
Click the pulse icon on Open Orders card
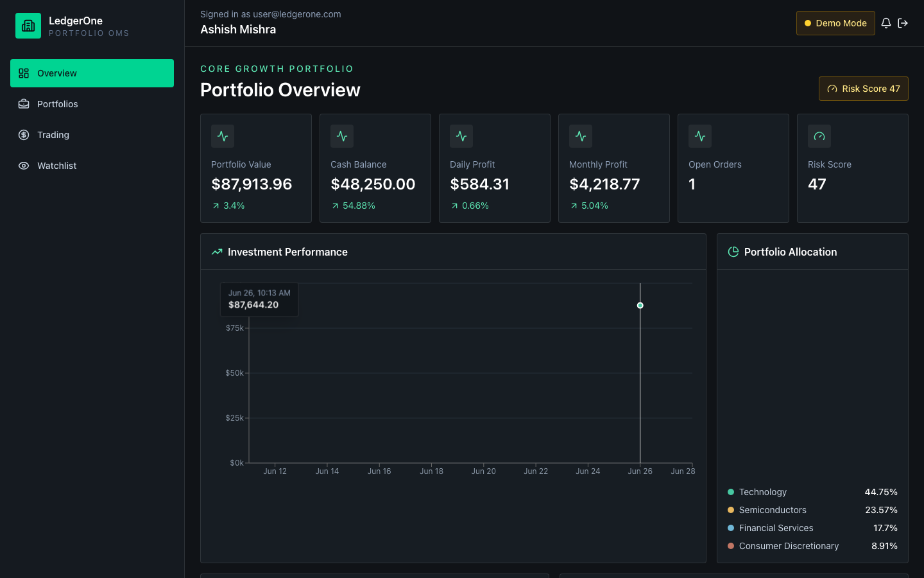tap(700, 136)
